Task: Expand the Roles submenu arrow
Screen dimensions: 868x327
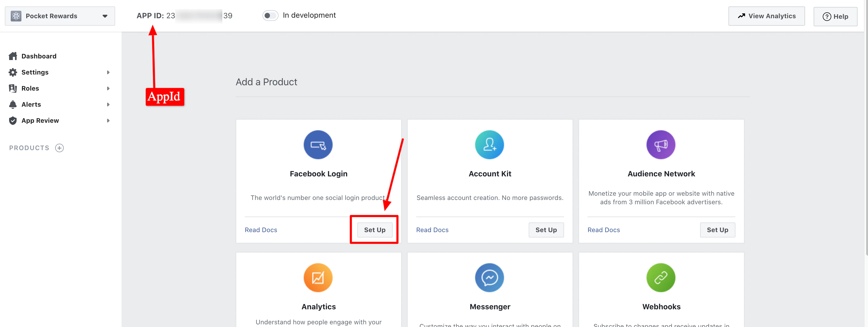Action: click(108, 88)
